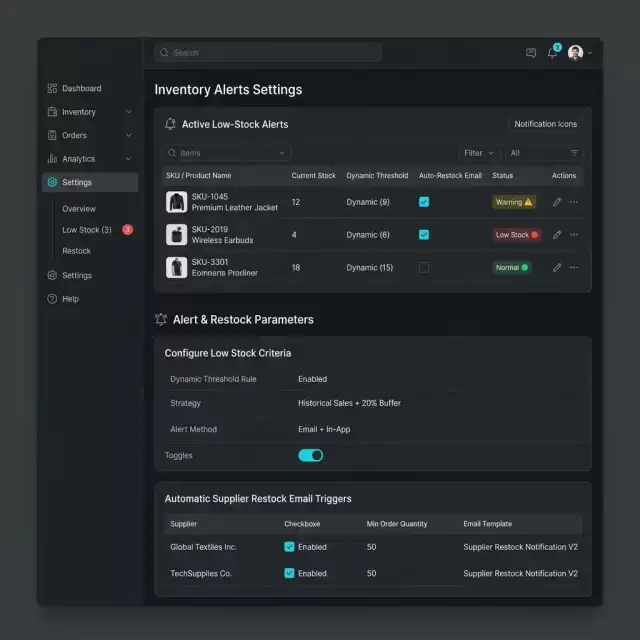This screenshot has height=640, width=640.
Task: Click Global Textiles Inc. email template name
Action: pyautogui.click(x=520, y=547)
